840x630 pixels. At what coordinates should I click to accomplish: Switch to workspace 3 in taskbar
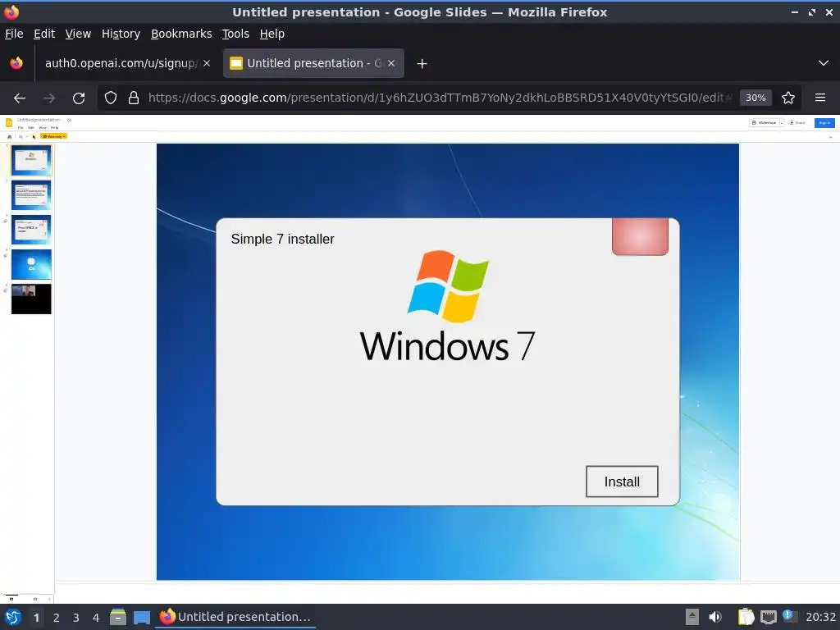(x=76, y=618)
